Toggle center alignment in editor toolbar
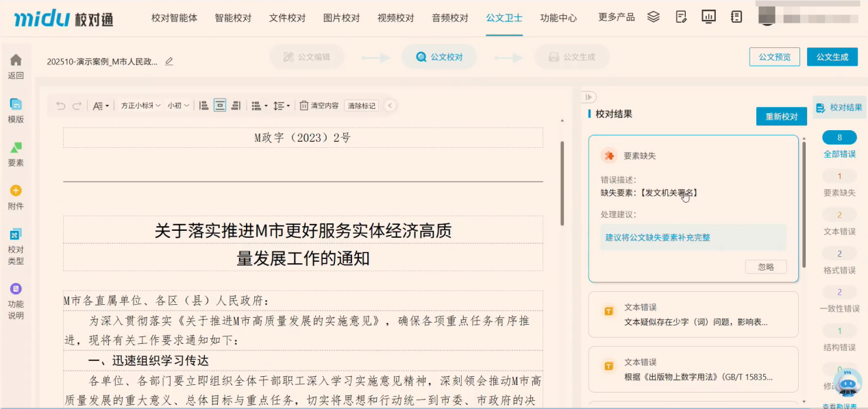The height and width of the screenshot is (409, 868). [220, 105]
